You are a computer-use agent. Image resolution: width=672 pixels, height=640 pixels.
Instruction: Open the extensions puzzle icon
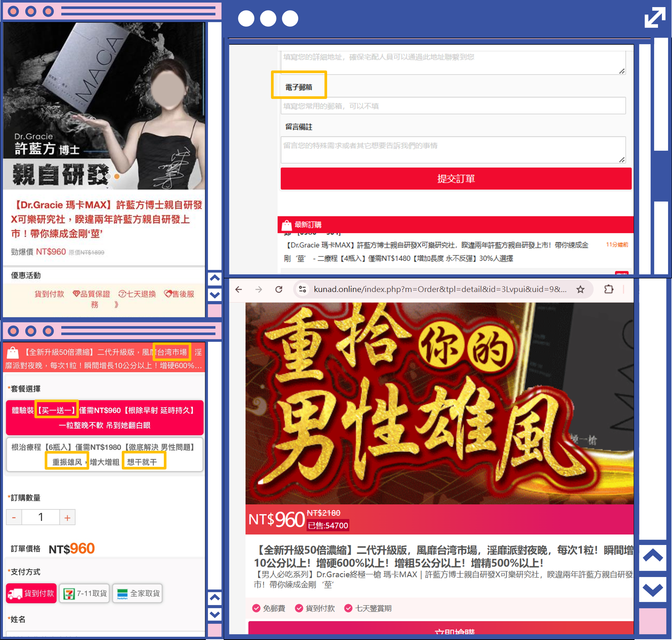pyautogui.click(x=609, y=290)
